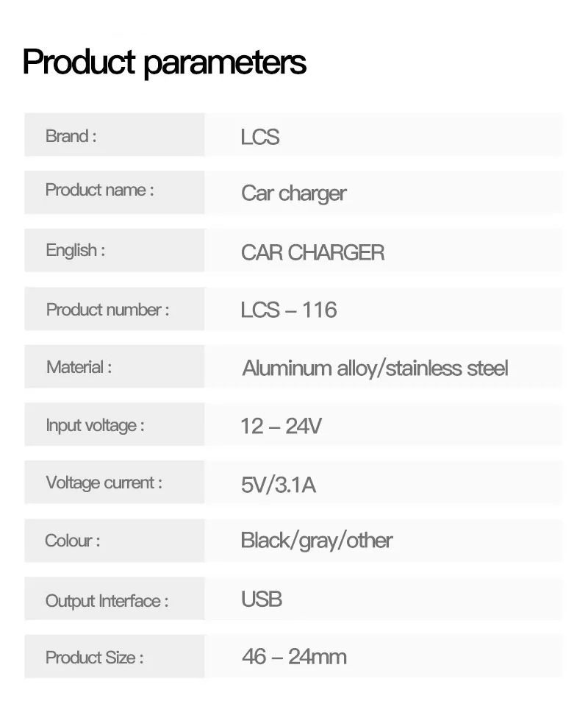Viewport: 588px width, 726px height.
Task: Click the 12 – 24V value
Action: 281,426
